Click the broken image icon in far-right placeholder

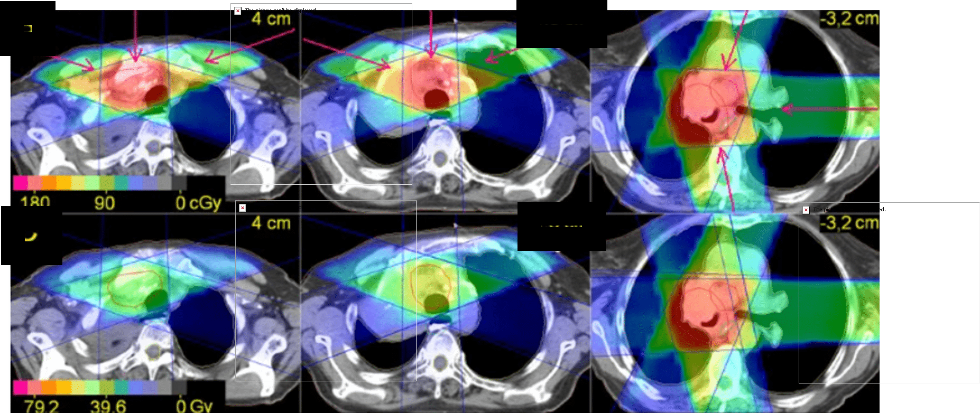pos(806,210)
